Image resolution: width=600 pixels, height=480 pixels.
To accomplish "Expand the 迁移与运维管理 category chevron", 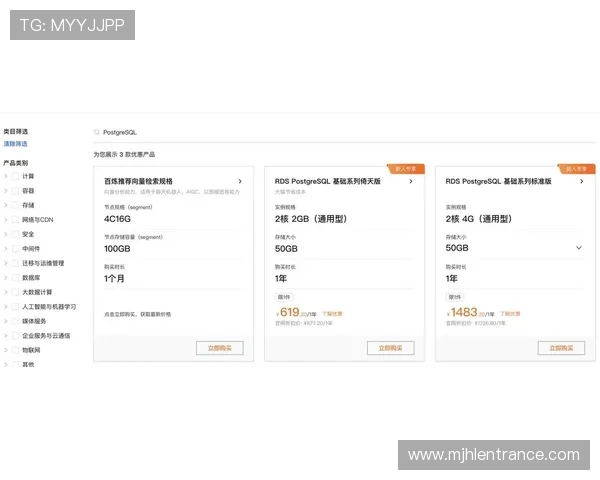I will [5, 263].
